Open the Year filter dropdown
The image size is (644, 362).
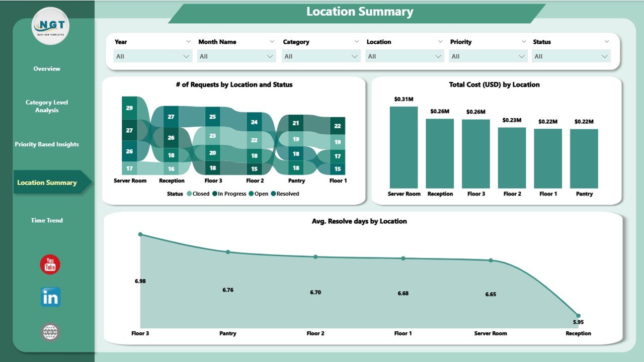point(153,56)
